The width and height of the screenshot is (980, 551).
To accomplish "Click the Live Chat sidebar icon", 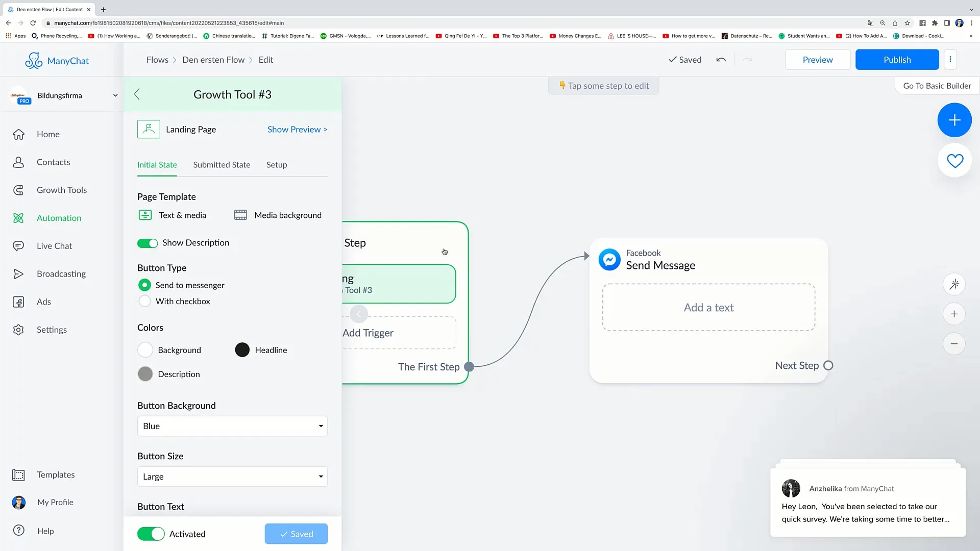I will point(19,245).
